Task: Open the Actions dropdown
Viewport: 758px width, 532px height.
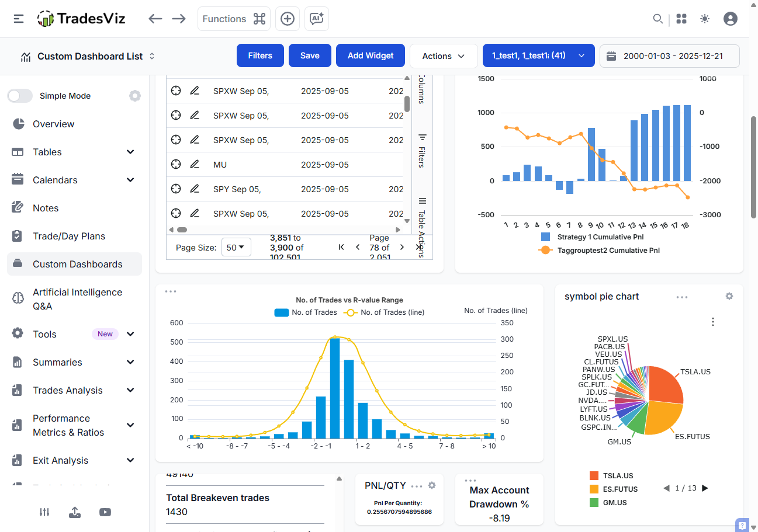Action: (x=444, y=56)
